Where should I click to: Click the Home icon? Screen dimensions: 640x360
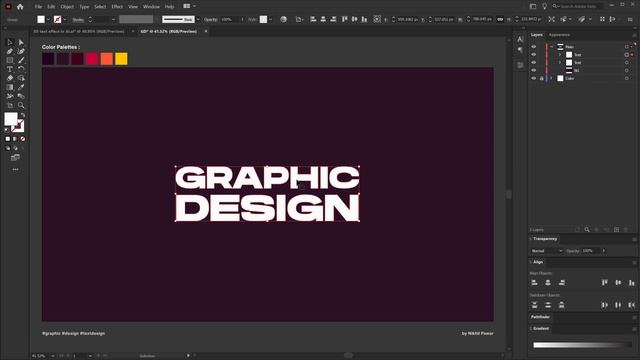[20, 7]
